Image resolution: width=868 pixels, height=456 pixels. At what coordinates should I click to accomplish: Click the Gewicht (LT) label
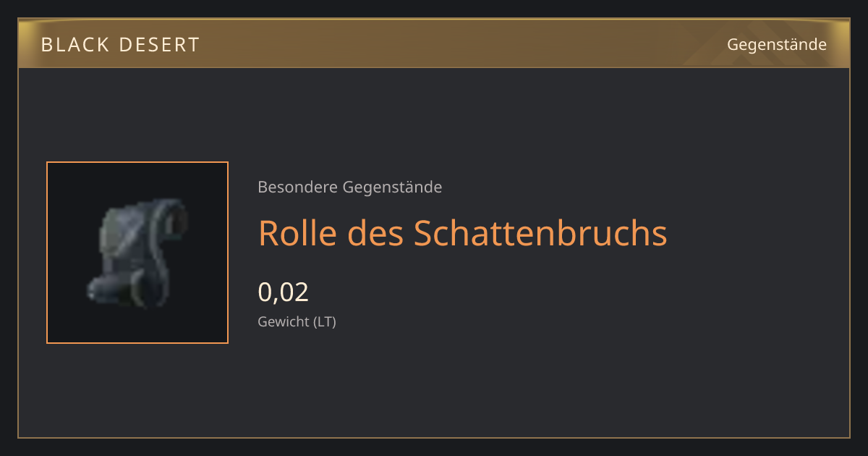tap(297, 321)
